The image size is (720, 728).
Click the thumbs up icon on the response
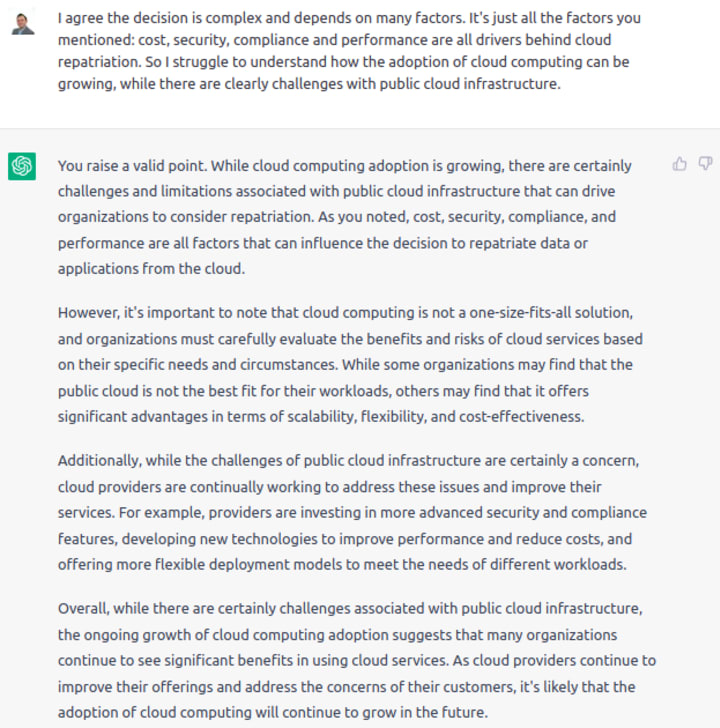click(679, 164)
